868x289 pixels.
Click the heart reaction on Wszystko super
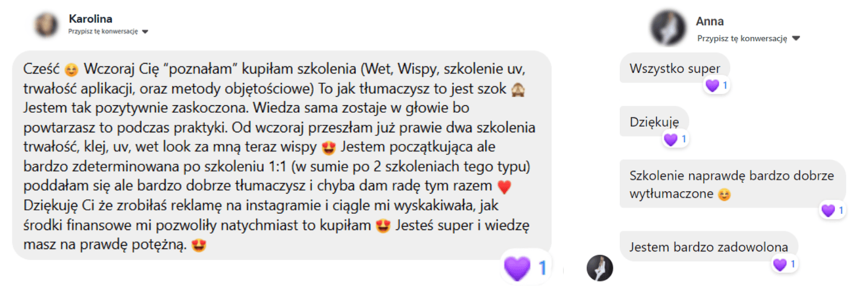pyautogui.click(x=712, y=86)
